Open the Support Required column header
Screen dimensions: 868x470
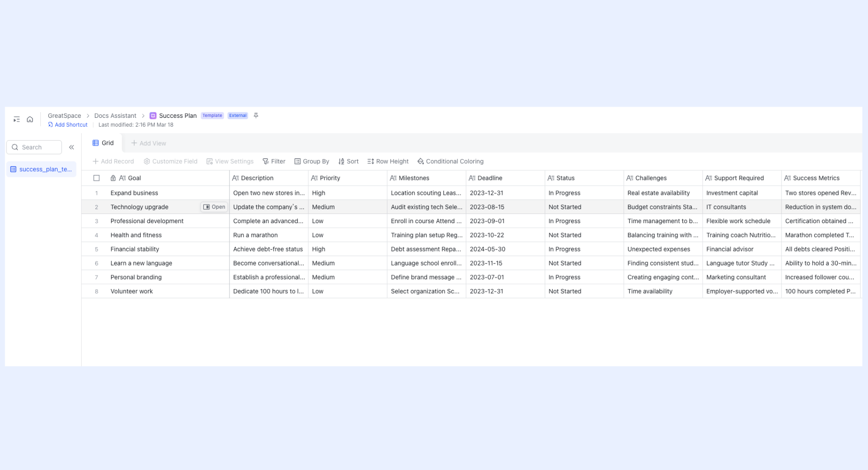tap(742, 178)
